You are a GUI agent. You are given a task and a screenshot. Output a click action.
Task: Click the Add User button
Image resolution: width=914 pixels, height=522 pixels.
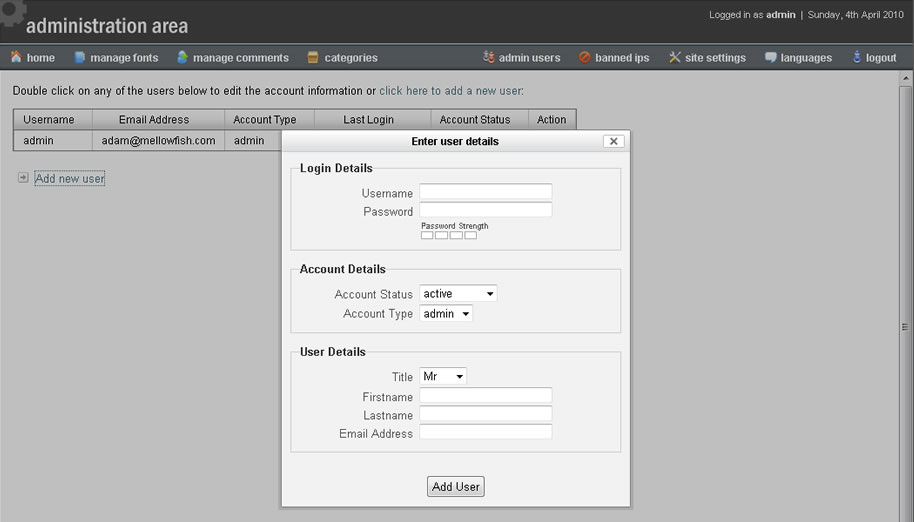pos(456,486)
